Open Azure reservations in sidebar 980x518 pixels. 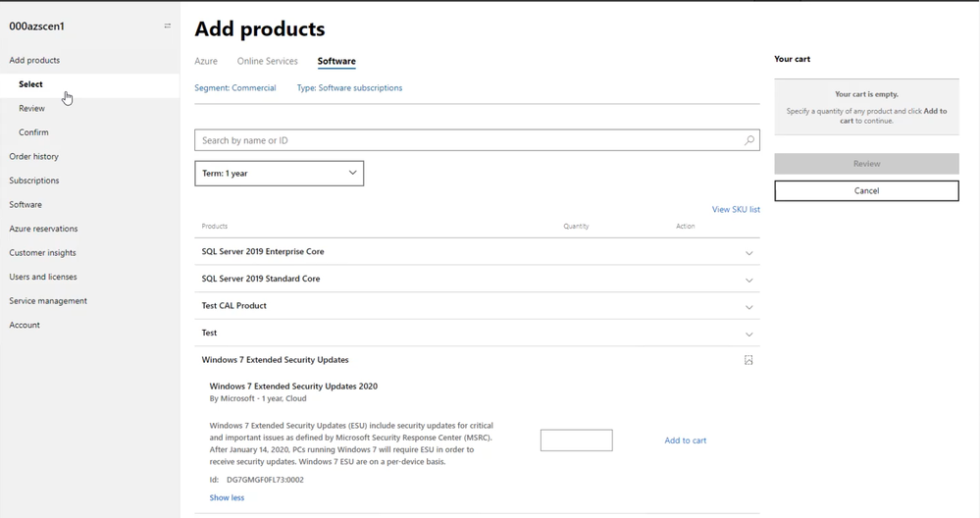(x=43, y=229)
